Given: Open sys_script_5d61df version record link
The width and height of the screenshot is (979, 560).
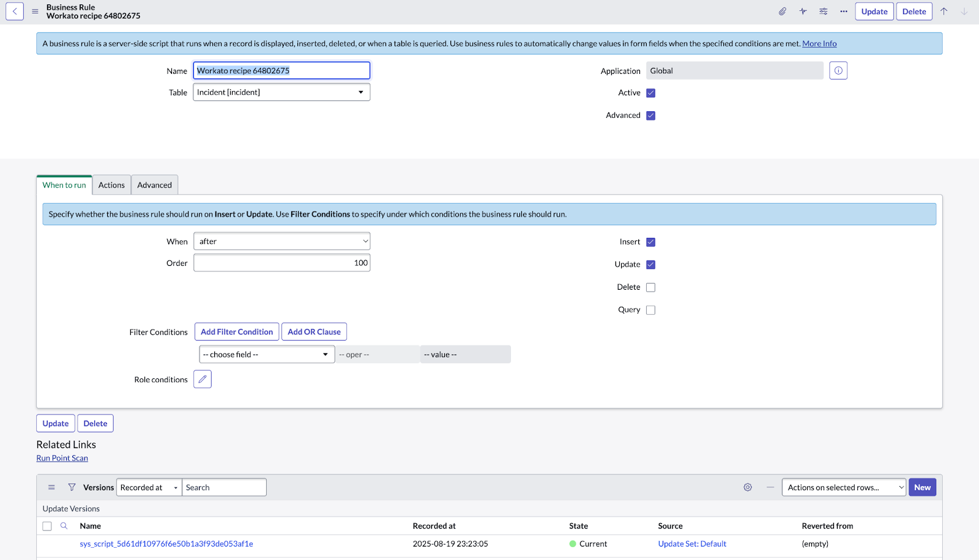Looking at the screenshot, I should coord(166,543).
